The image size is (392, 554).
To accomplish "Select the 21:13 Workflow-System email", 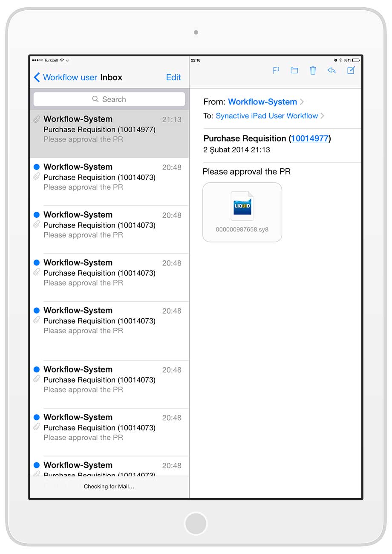I will (109, 129).
